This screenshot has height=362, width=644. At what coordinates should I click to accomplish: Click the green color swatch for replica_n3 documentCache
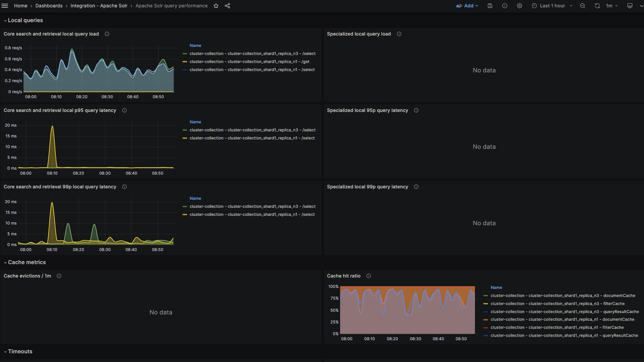point(486,296)
